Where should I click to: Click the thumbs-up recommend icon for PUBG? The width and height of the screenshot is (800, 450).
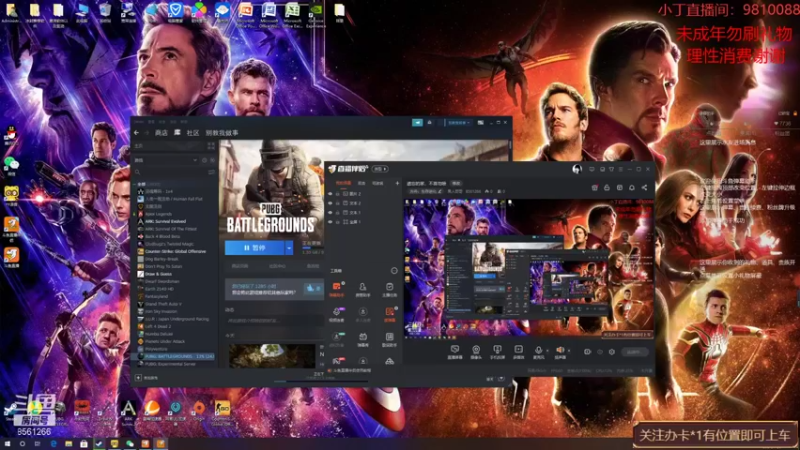coord(310,289)
